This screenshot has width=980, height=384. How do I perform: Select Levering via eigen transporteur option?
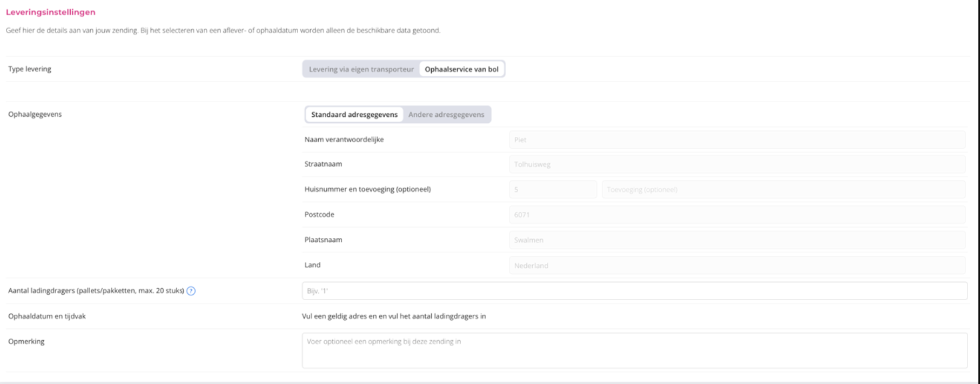point(361,69)
